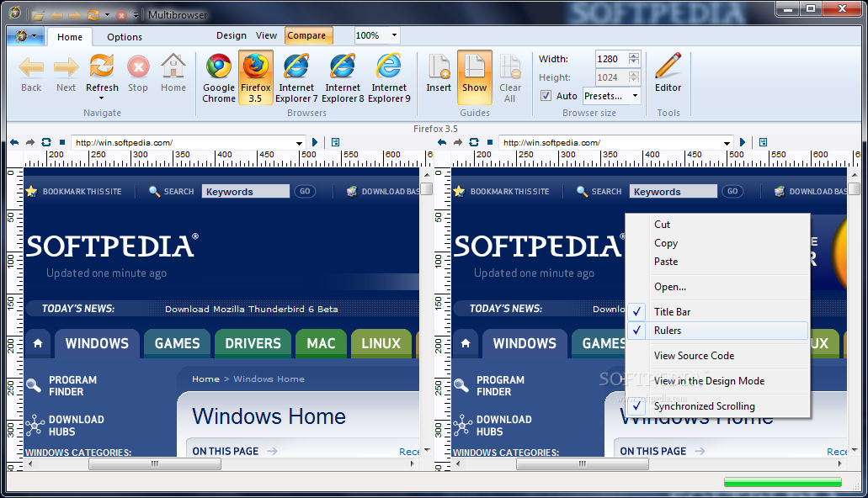Select Internet Explorer 9 browser
The width and height of the screenshot is (868, 498).
pyautogui.click(x=389, y=77)
